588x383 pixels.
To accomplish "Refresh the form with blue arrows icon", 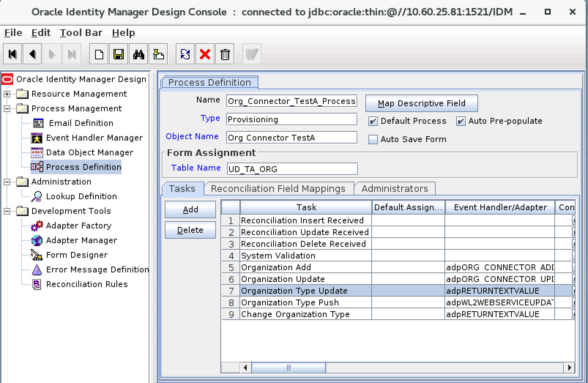I will [x=185, y=55].
